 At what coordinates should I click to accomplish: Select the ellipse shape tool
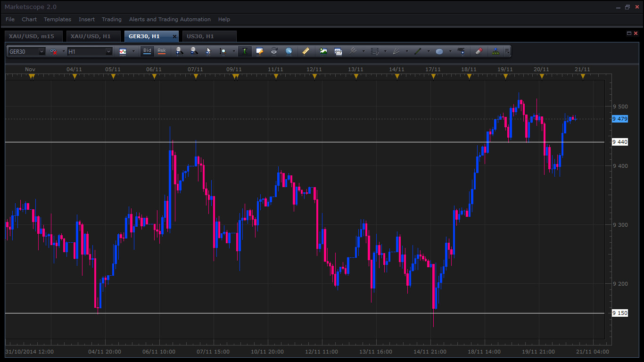point(439,51)
